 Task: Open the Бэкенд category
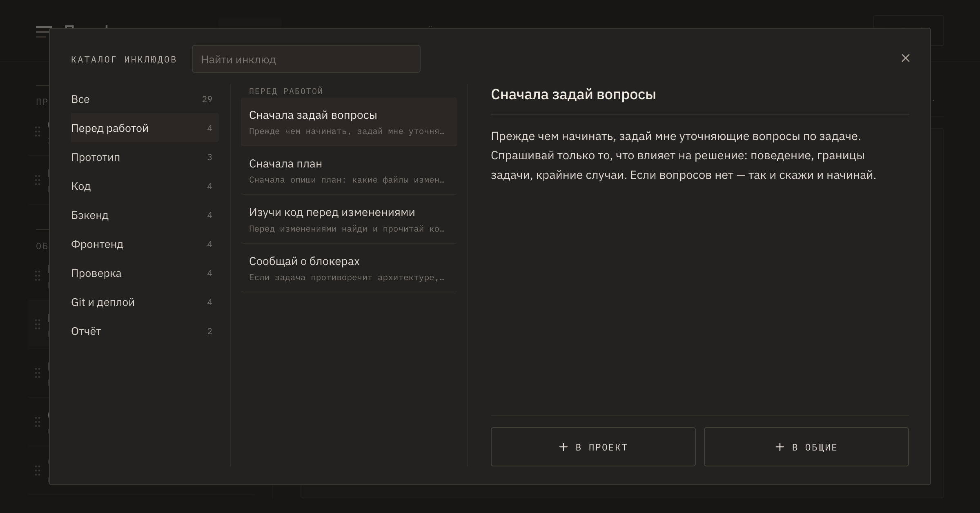coord(145,215)
